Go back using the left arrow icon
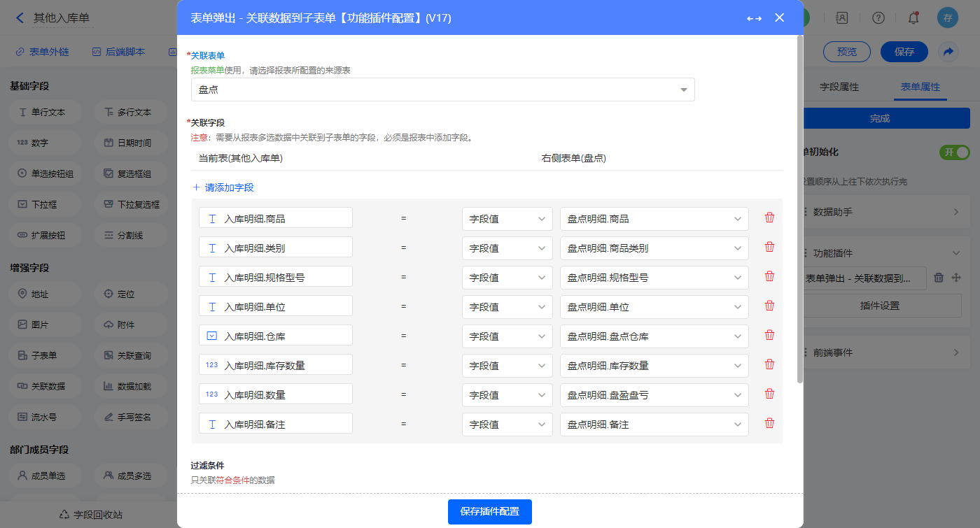 pos(20,18)
